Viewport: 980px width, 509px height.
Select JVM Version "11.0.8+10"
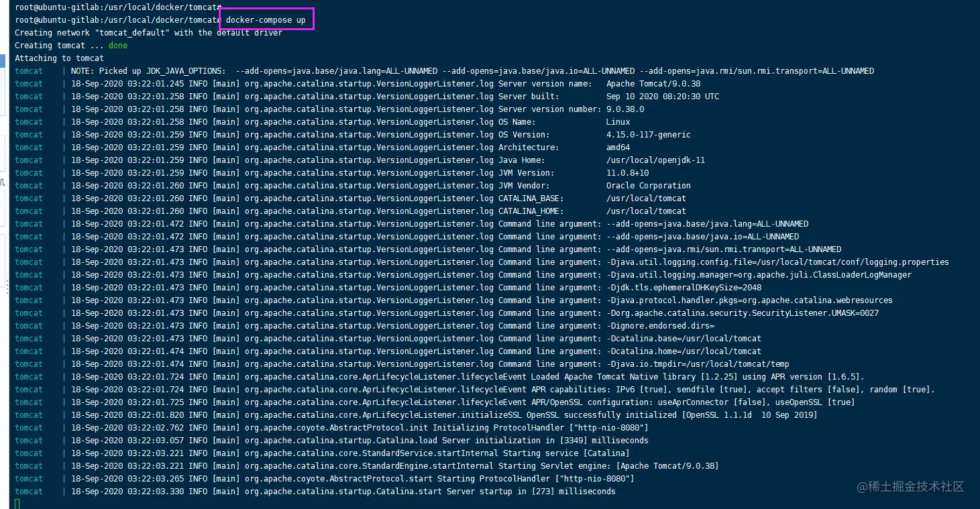point(627,173)
